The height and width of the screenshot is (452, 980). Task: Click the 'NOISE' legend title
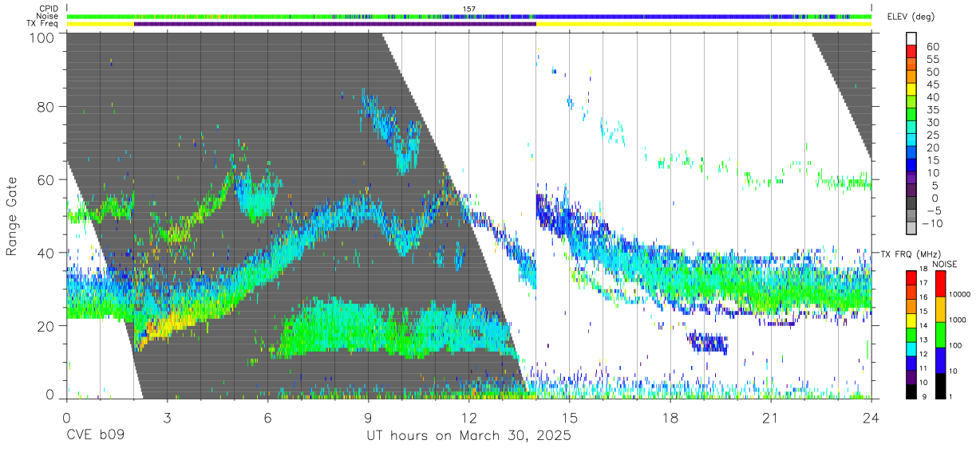[x=944, y=264]
